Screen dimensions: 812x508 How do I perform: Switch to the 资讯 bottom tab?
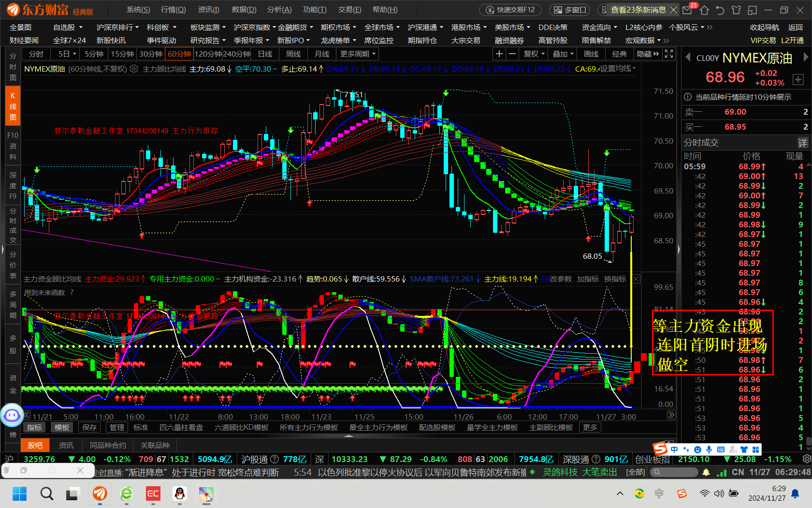[x=66, y=445]
